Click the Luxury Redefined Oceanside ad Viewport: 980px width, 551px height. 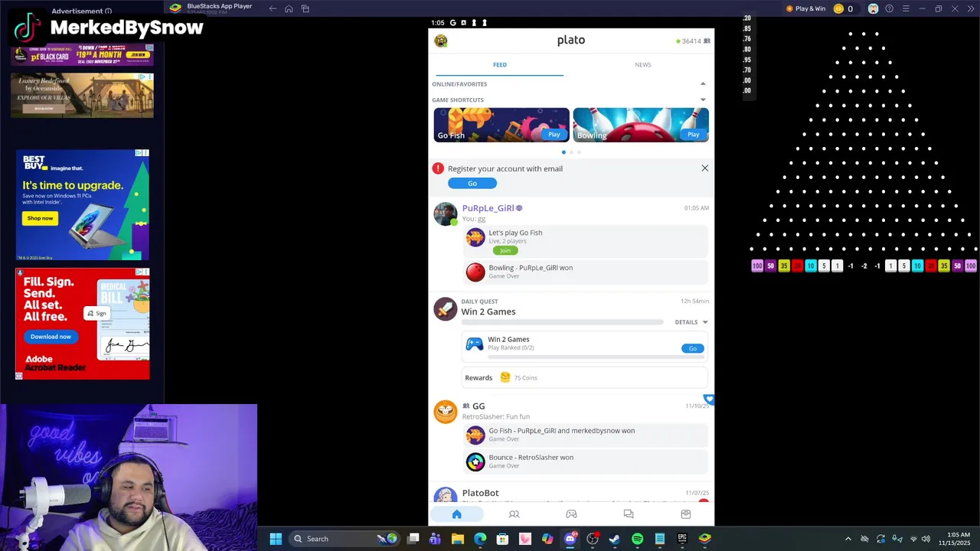point(82,96)
